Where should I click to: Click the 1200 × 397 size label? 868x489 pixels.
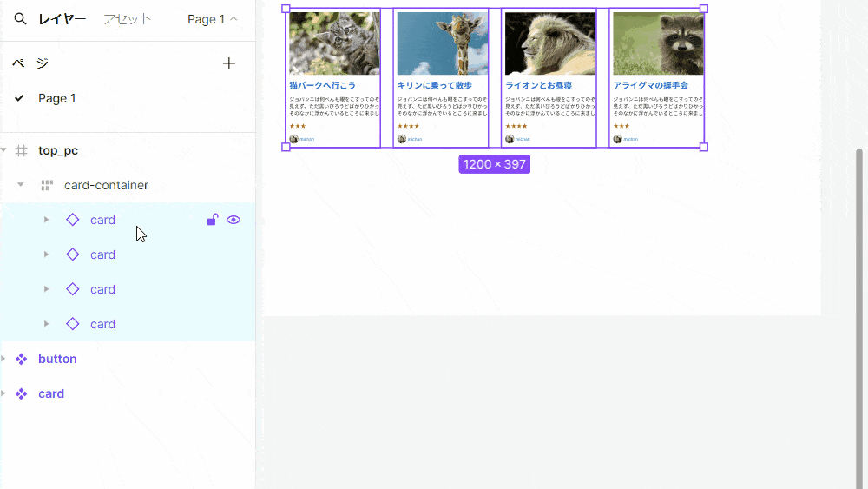coord(495,164)
